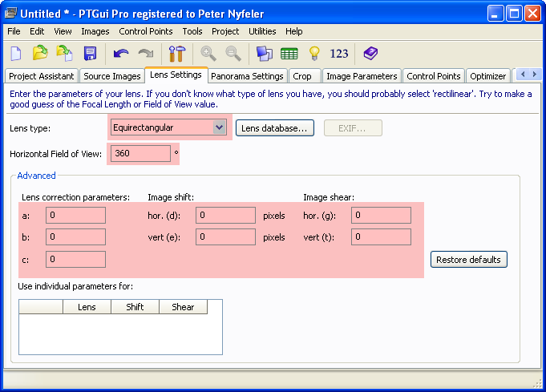Click the Horizontal Field of View field

[141, 153]
